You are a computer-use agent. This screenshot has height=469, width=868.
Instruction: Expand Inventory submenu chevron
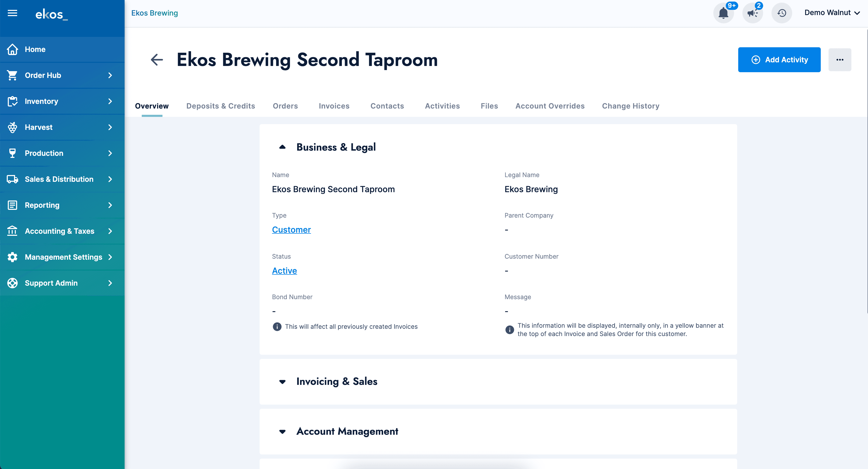[x=110, y=101]
